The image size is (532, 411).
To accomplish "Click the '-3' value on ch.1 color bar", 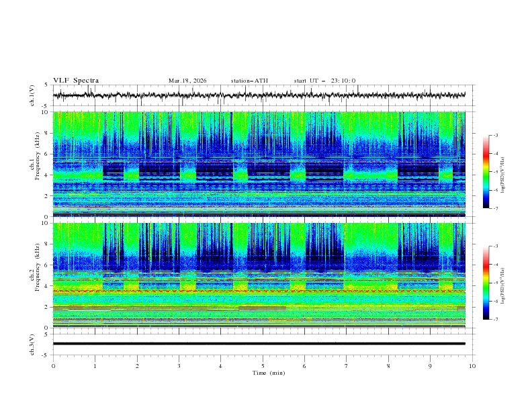I will (496, 135).
